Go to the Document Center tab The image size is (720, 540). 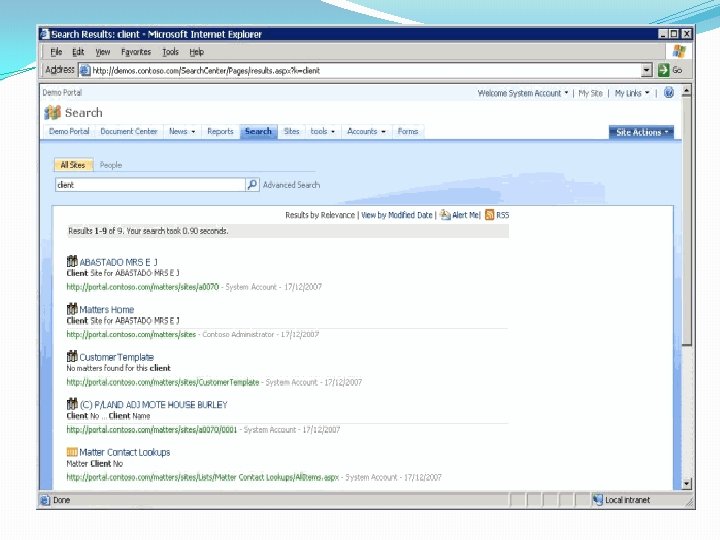click(x=129, y=131)
